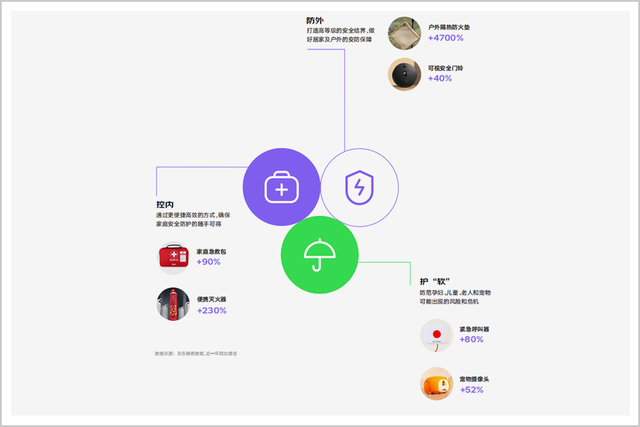Click the purple first-aid kit circle icon

[x=281, y=188]
